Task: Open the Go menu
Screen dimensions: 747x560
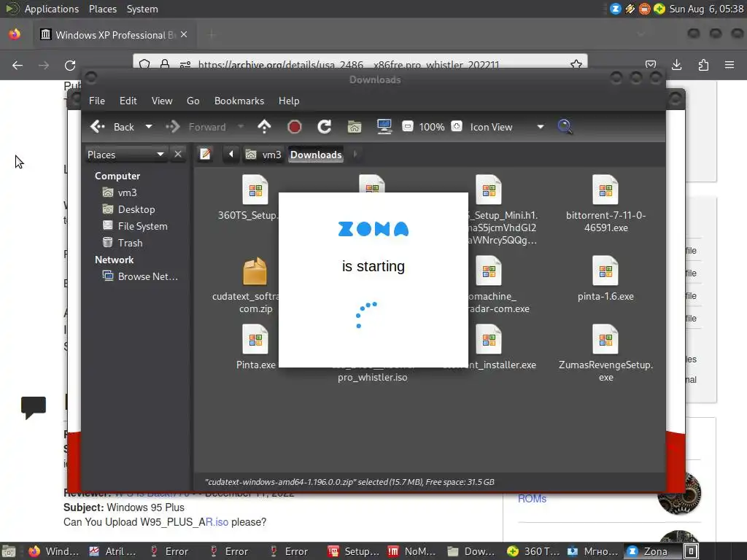Action: tap(193, 101)
